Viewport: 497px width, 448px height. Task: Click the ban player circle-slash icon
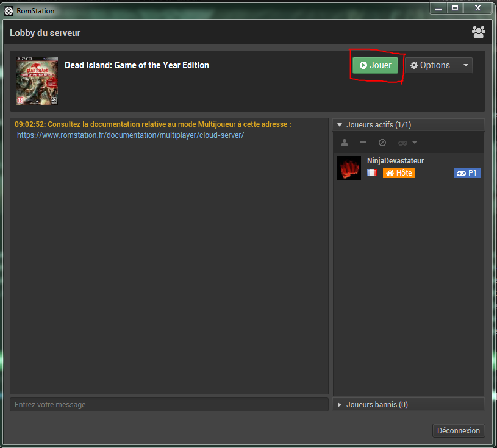[382, 143]
